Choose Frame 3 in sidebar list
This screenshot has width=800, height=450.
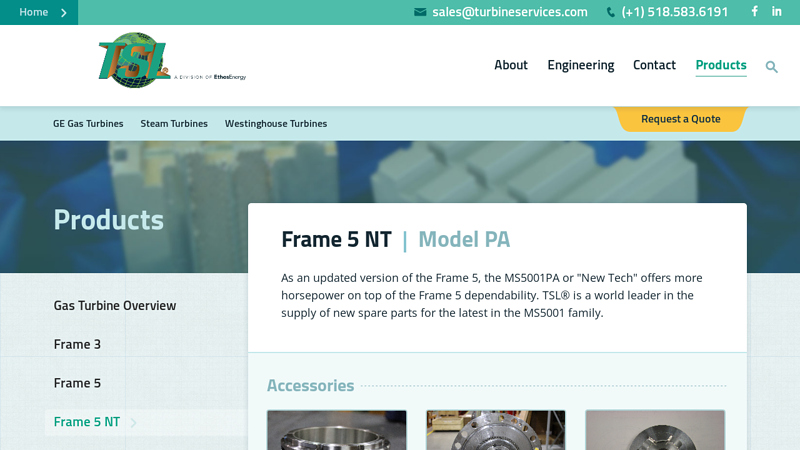click(77, 344)
